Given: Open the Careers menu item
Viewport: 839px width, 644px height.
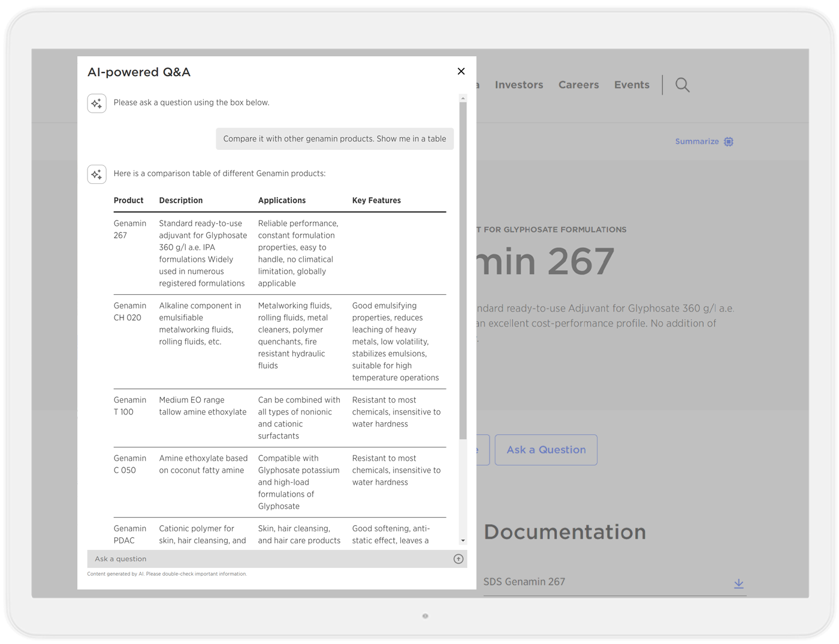Looking at the screenshot, I should 579,85.
